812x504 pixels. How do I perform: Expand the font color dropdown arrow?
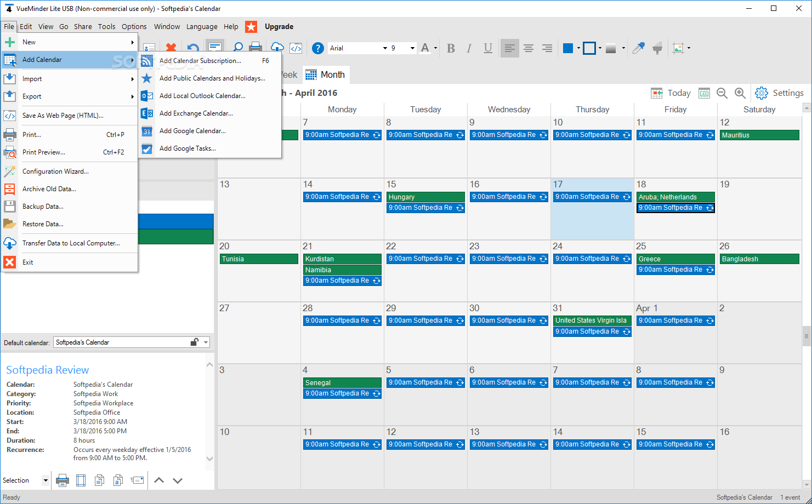(436, 48)
